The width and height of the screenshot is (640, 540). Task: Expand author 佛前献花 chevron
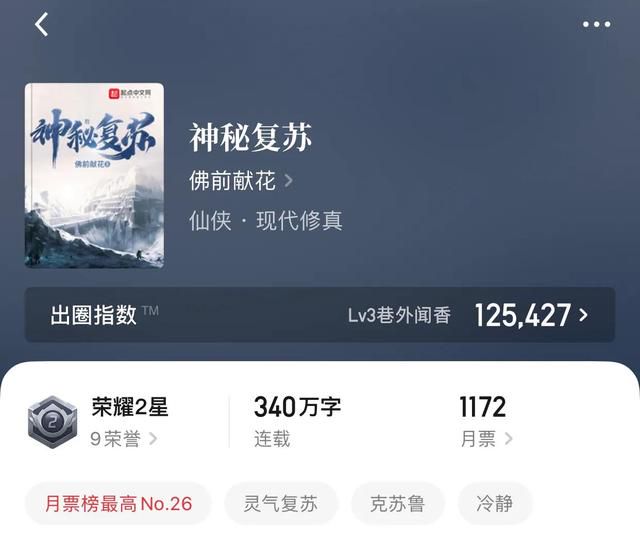click(x=288, y=180)
